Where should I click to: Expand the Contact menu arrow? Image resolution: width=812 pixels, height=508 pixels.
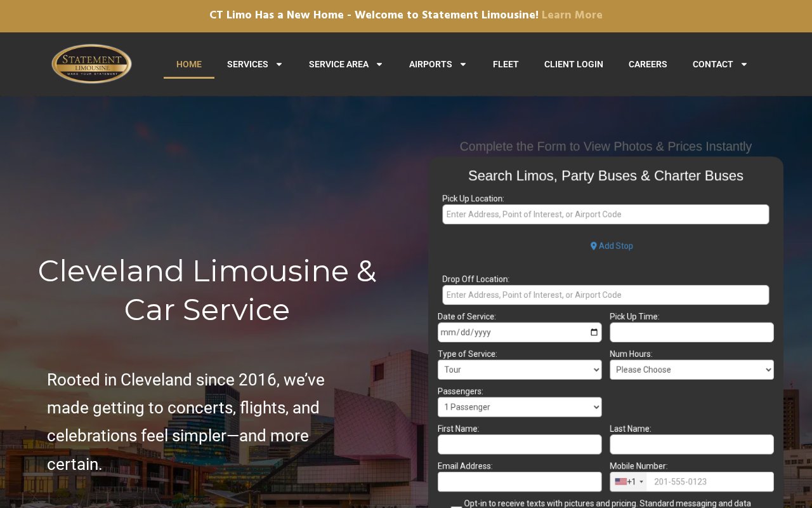744,64
